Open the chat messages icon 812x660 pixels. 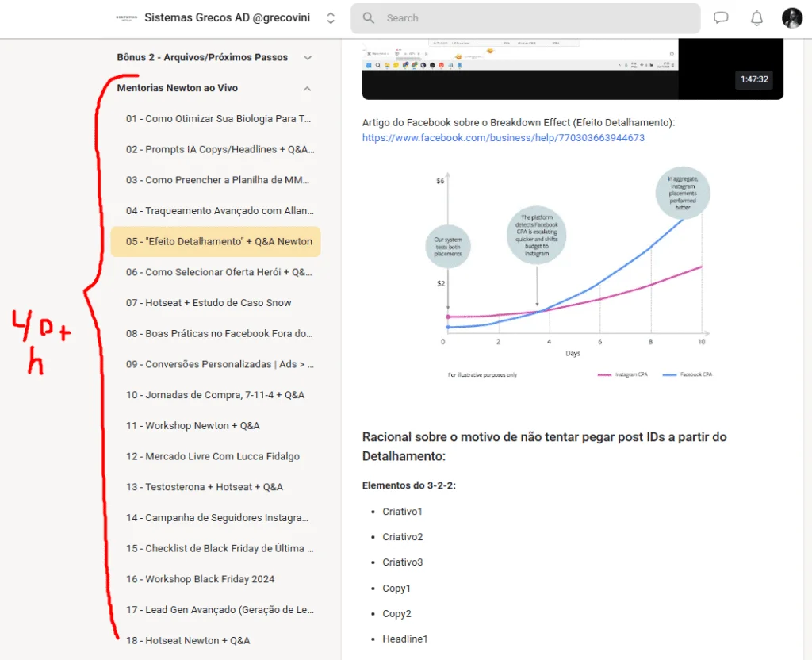pos(720,18)
